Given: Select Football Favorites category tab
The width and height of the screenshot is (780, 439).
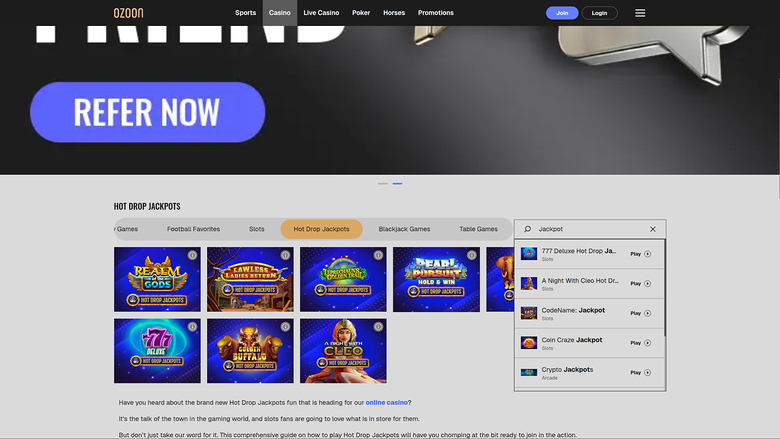Looking at the screenshot, I should 194,229.
